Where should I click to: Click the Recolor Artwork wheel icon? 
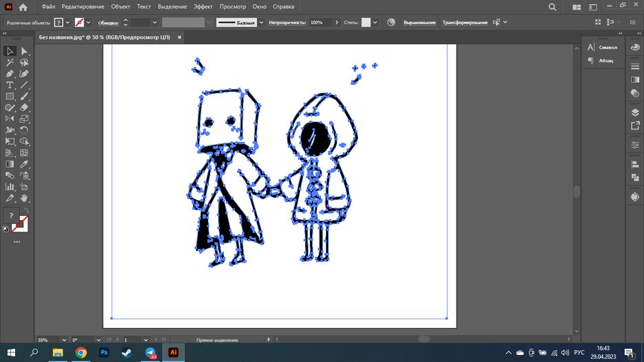(391, 22)
